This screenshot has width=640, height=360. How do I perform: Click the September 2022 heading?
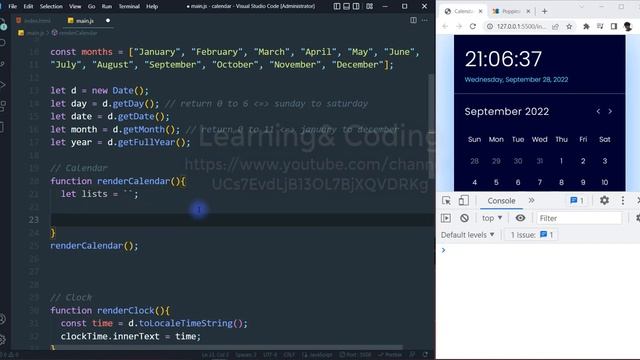507,111
